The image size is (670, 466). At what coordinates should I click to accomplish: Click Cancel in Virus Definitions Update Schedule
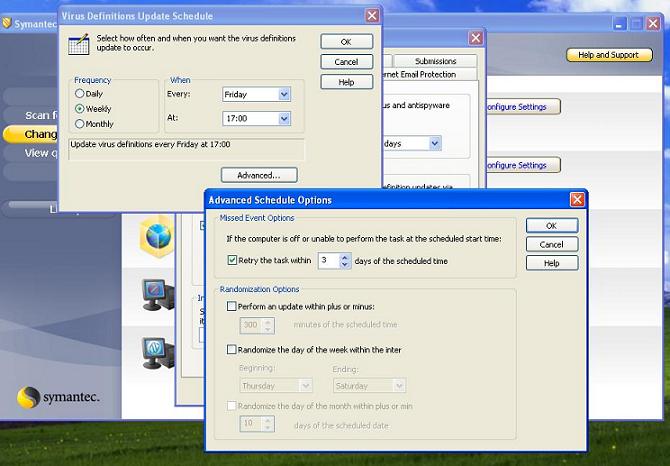347,62
